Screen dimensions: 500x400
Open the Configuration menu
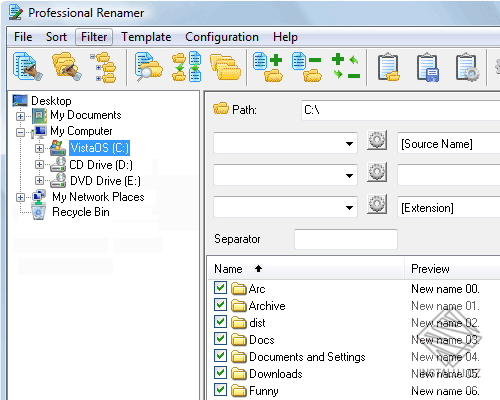pyautogui.click(x=222, y=37)
